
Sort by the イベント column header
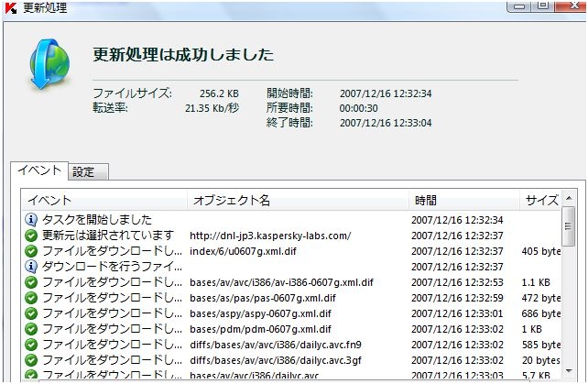click(x=104, y=200)
